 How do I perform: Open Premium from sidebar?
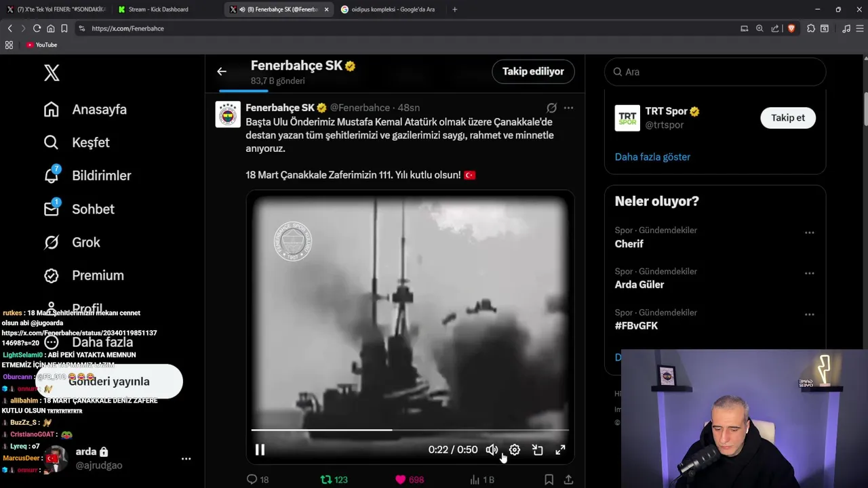point(84,275)
